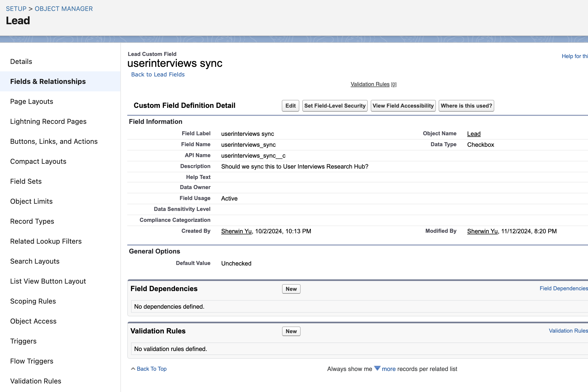588x392 pixels.
Task: Click No validation rules defined text
Action: click(x=170, y=349)
